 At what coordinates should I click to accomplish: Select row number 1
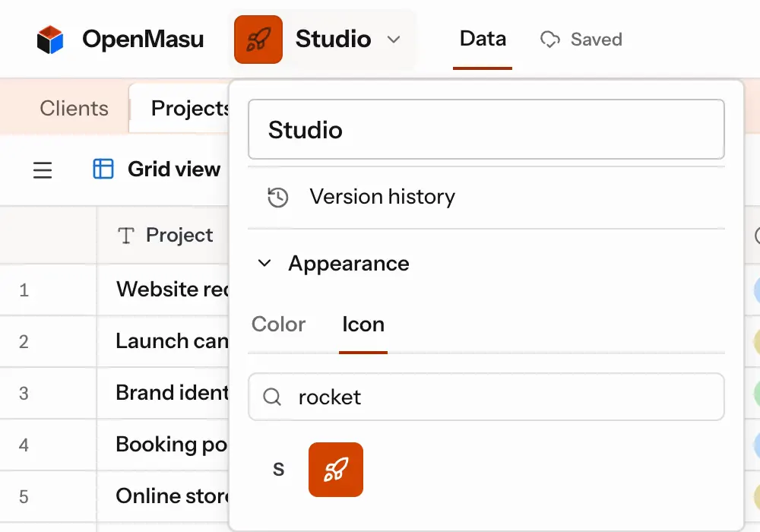24,290
